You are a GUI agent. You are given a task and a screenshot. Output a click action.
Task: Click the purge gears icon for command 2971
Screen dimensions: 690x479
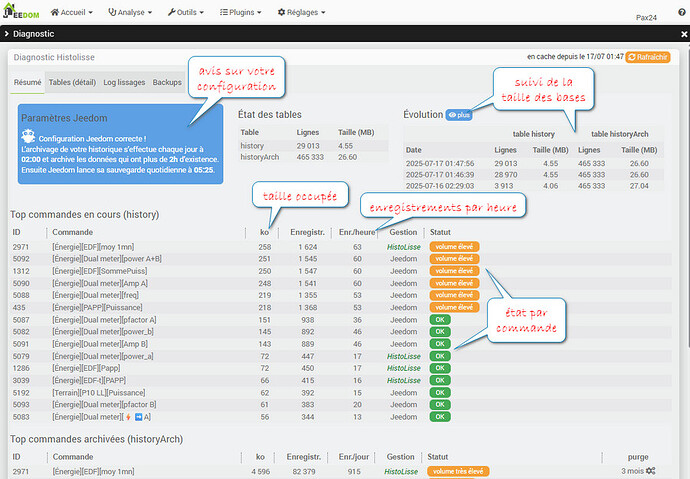(x=650, y=471)
